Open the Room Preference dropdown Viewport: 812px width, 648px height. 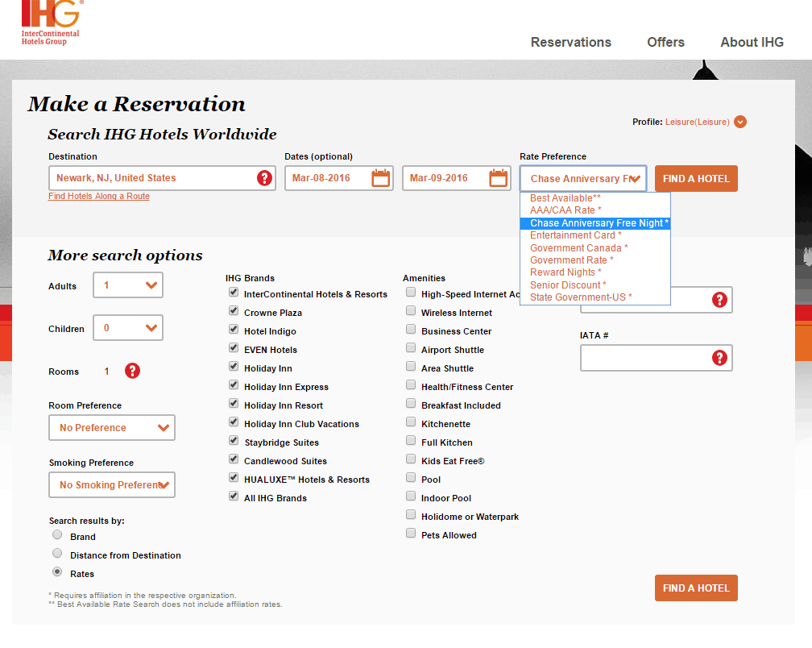[x=112, y=428]
